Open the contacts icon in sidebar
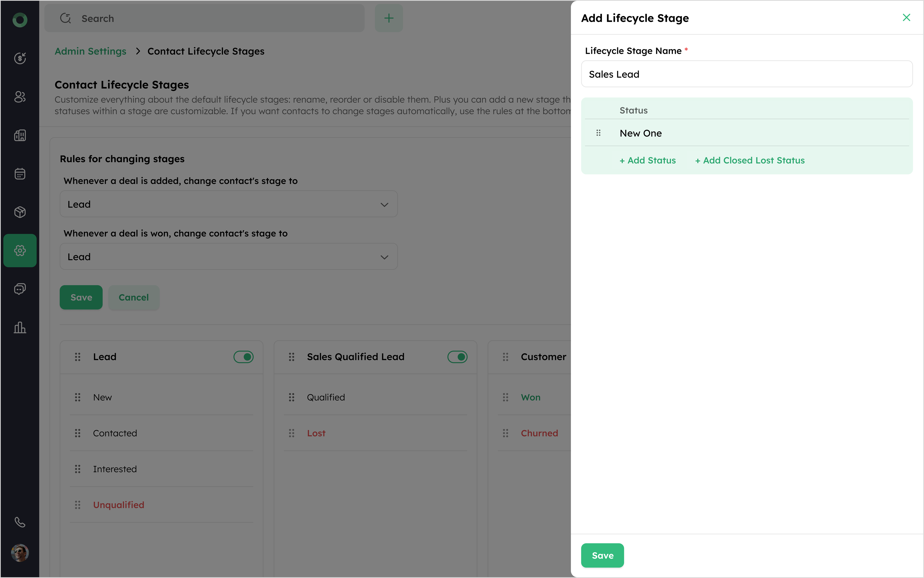Viewport: 924px width, 578px height. coord(20,97)
